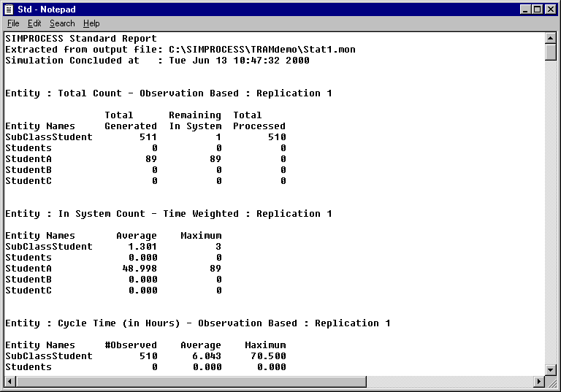Open the Edit menu

pos(34,23)
